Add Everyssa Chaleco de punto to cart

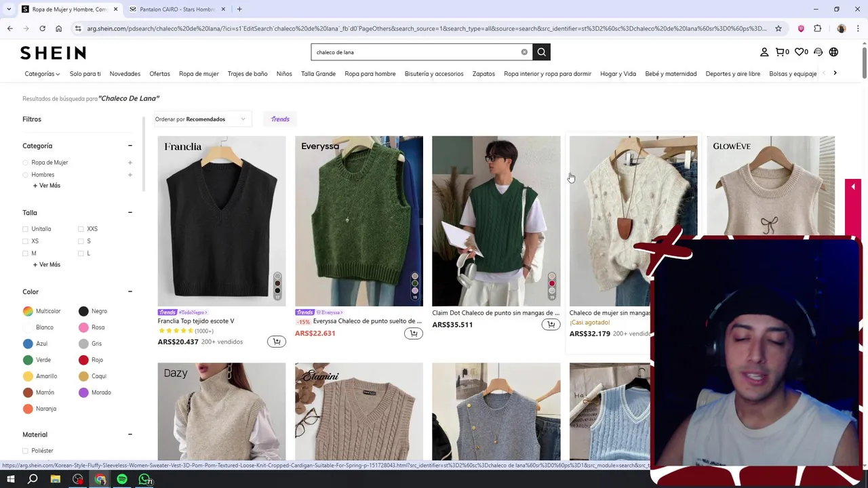(x=413, y=333)
